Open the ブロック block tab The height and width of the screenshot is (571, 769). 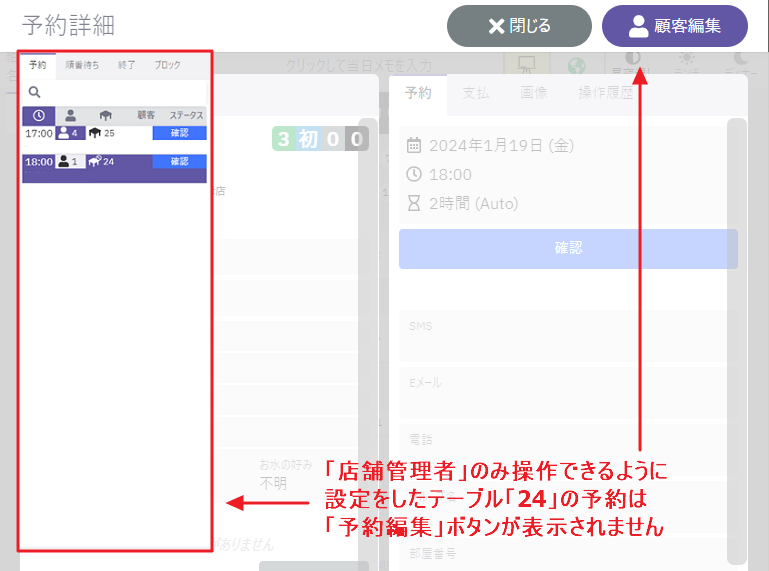[168, 65]
